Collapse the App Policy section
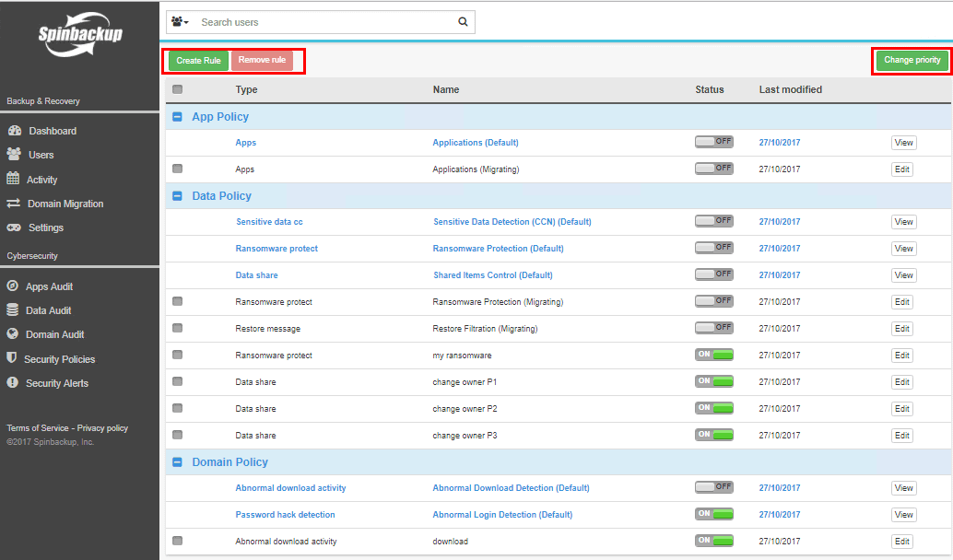953x560 pixels. (178, 117)
